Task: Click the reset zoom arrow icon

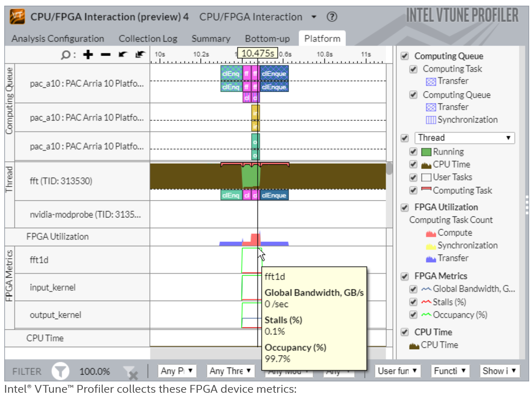Action: click(x=140, y=55)
